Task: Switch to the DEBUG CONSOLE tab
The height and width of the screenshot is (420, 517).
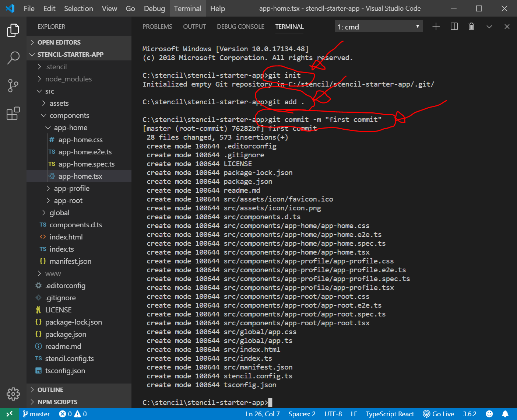Action: [240, 27]
